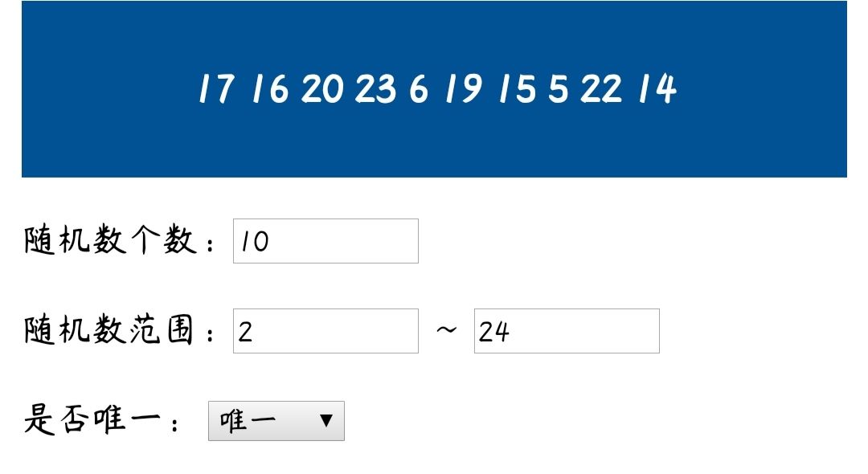This screenshot has width=868, height=474.
Task: Click the random number count input field
Action: pyautogui.click(x=325, y=241)
